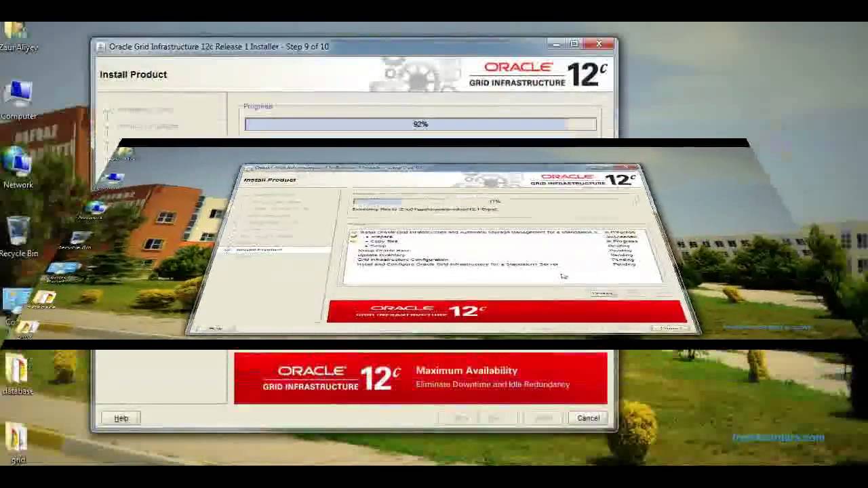Open the Network desktop icon
Image resolution: width=868 pixels, height=488 pixels.
pyautogui.click(x=18, y=168)
